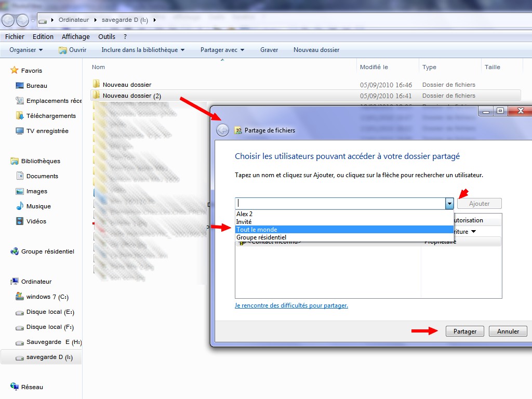The width and height of the screenshot is (532, 399).
Task: Open the user name dropdown arrow
Action: click(x=449, y=204)
